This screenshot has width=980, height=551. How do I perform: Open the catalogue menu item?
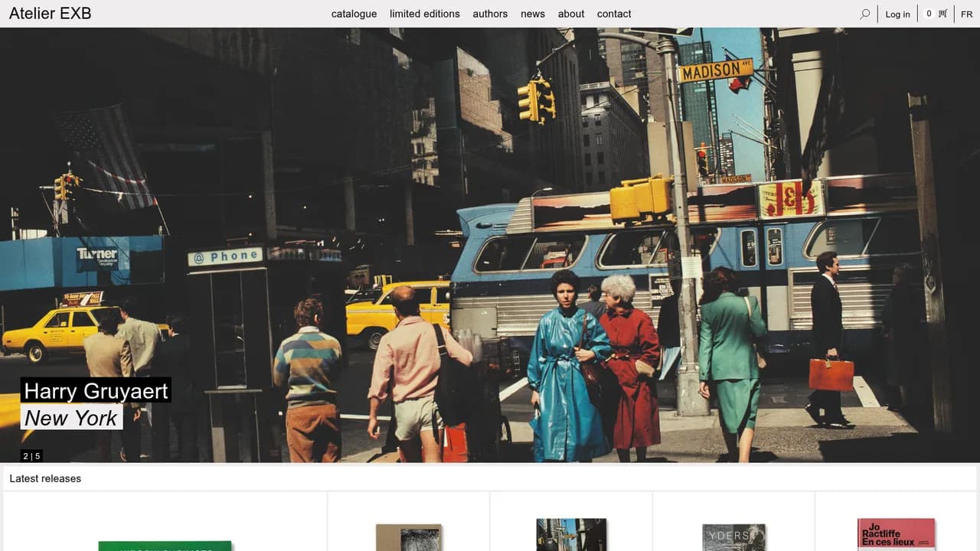(x=354, y=14)
